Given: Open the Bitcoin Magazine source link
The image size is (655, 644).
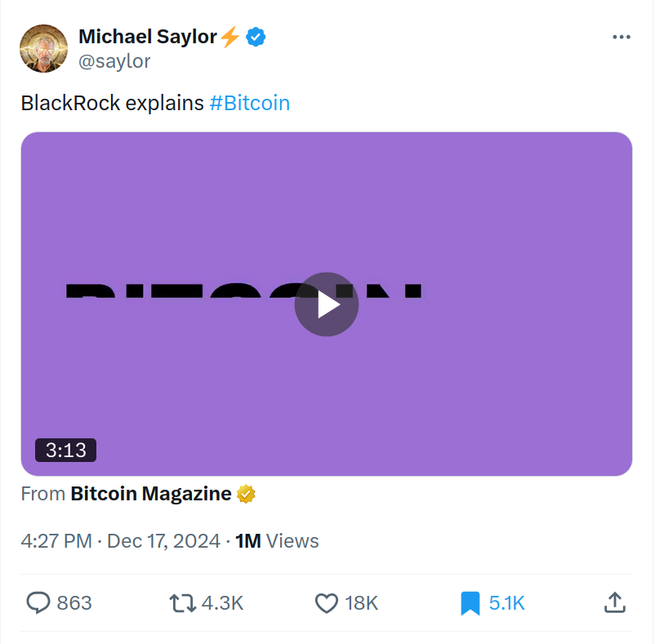Looking at the screenshot, I should tap(151, 494).
